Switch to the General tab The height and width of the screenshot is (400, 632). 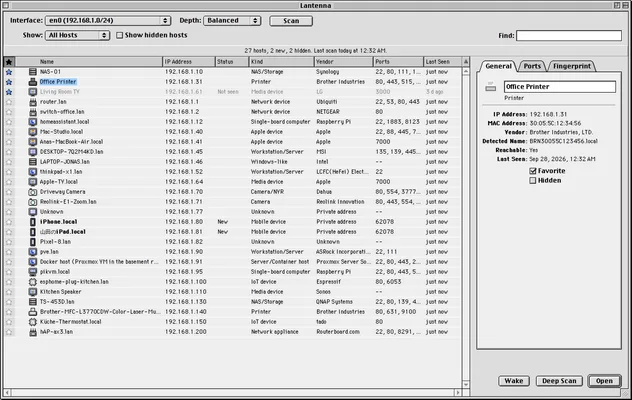click(498, 66)
